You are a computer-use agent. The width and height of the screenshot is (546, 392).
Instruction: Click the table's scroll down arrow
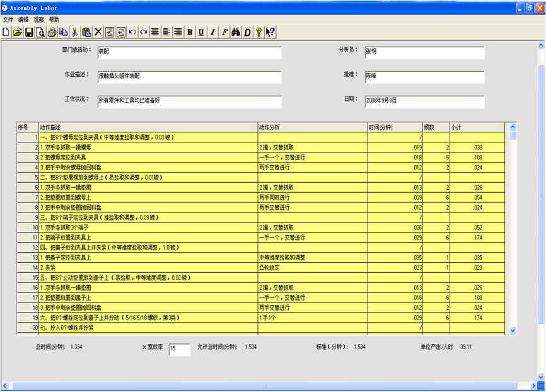pyautogui.click(x=513, y=330)
